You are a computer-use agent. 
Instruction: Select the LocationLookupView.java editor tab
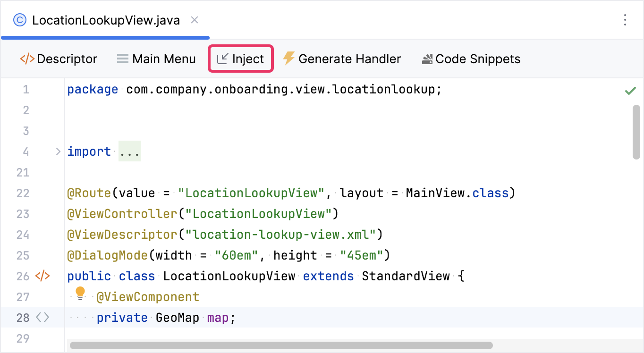(x=106, y=20)
